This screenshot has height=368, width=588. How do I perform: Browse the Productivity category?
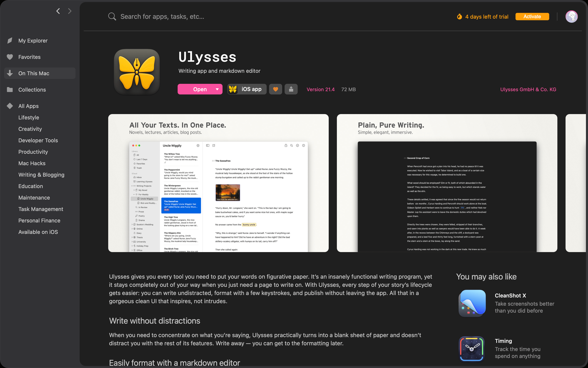pyautogui.click(x=33, y=152)
